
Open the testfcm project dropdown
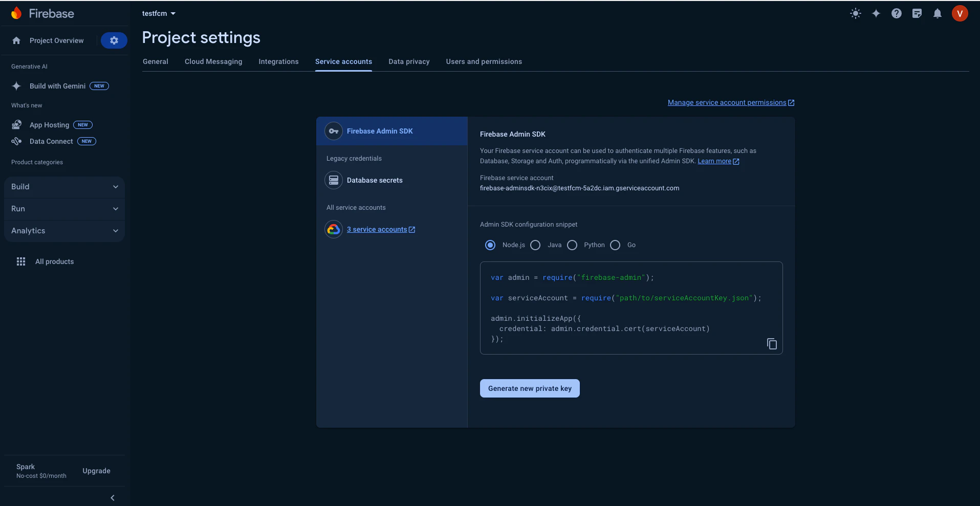coord(159,13)
